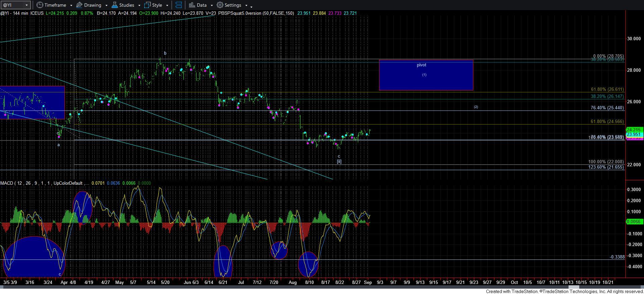This screenshot has height=294, width=644.
Task: Click the Studies flask icon
Action: [x=115, y=5]
